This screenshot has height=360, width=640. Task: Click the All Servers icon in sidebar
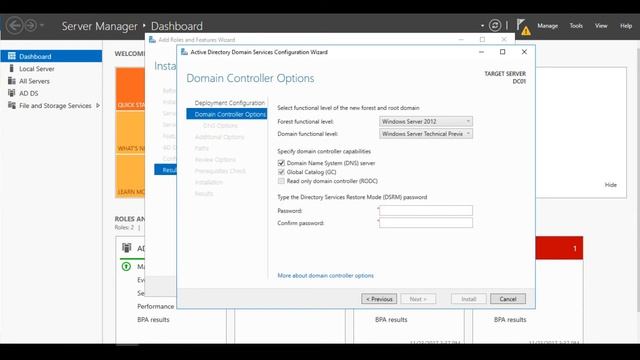point(12,81)
